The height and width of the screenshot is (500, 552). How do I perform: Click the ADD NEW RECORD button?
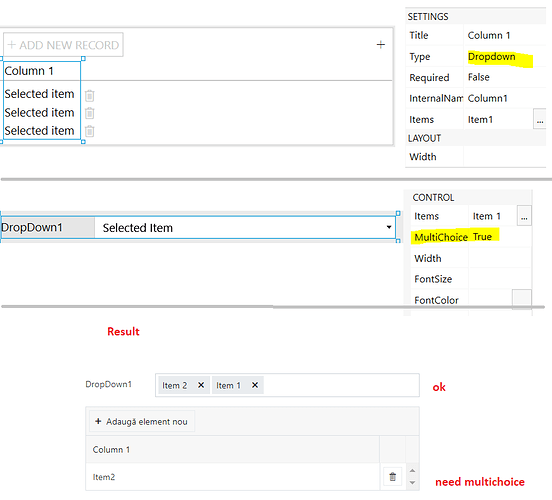[63, 45]
